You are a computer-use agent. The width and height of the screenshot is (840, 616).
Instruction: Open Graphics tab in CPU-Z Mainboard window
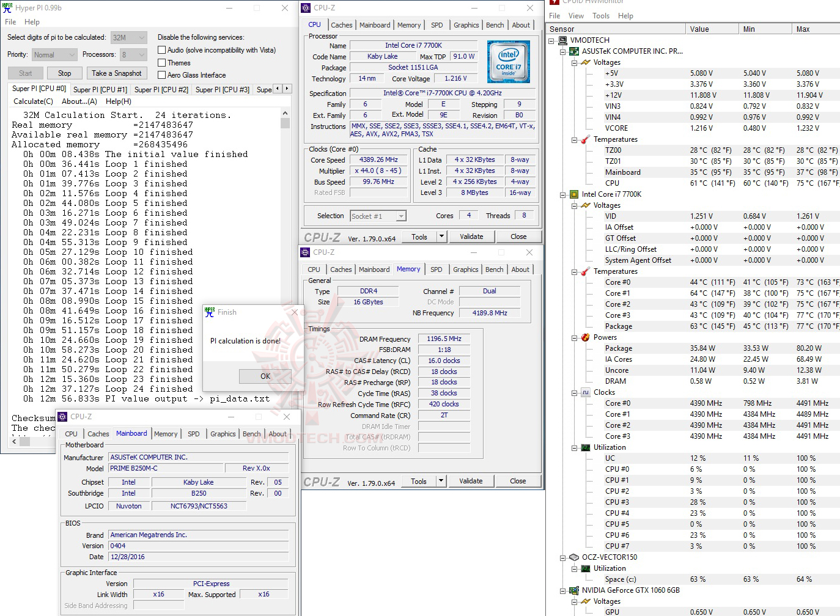[223, 434]
